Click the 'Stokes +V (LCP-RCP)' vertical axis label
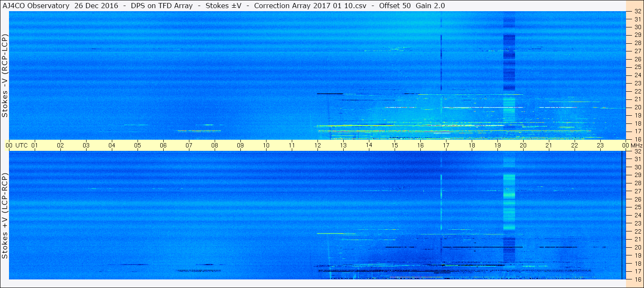 pos(5,216)
